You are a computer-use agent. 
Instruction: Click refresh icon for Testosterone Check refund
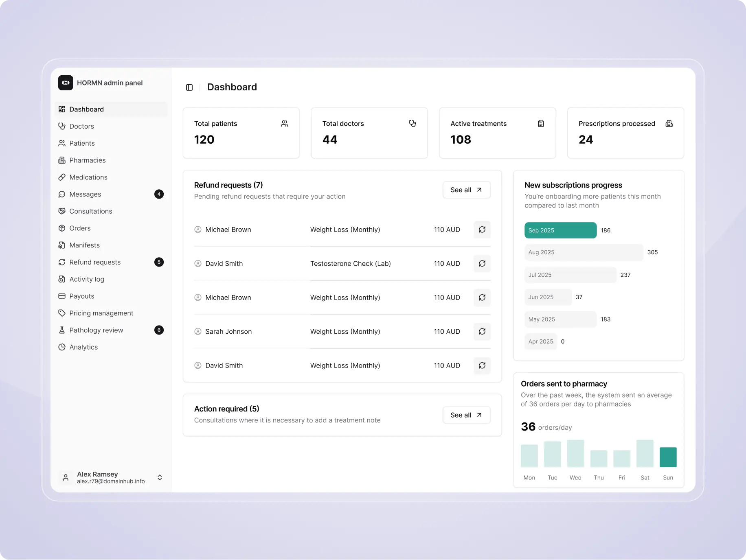482,264
